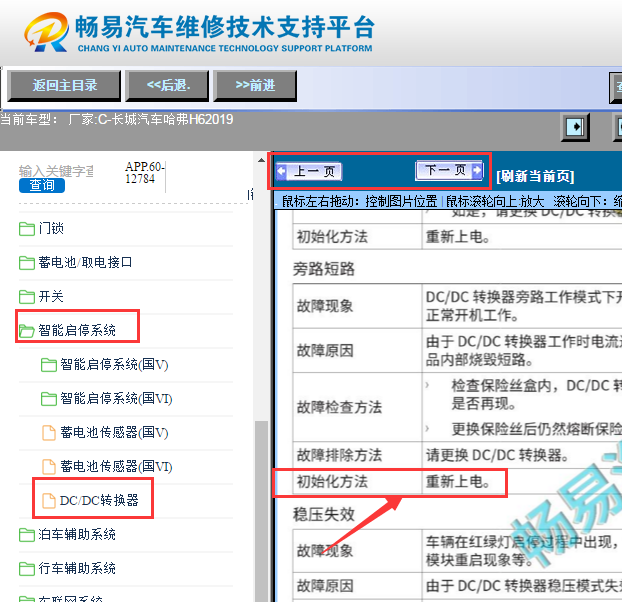
Task: Open the 蓄电池传感器(国VI) document
Action: pyautogui.click(x=116, y=466)
